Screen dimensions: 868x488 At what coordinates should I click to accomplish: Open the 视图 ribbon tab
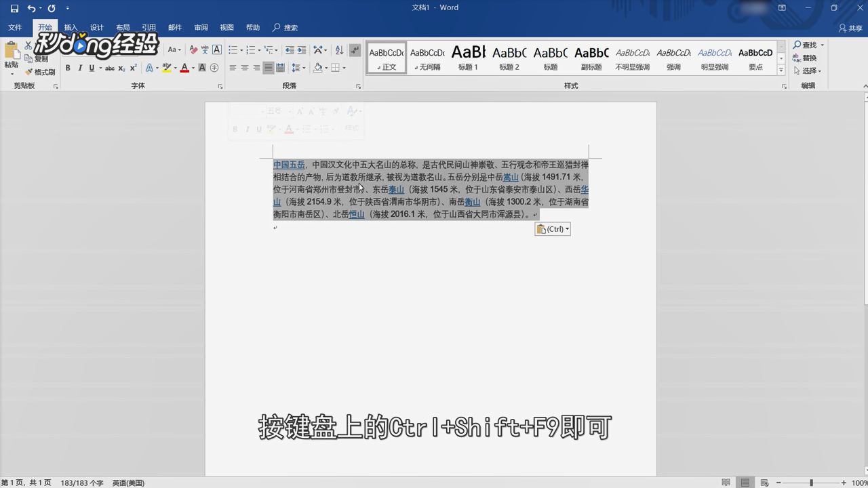[x=226, y=28]
